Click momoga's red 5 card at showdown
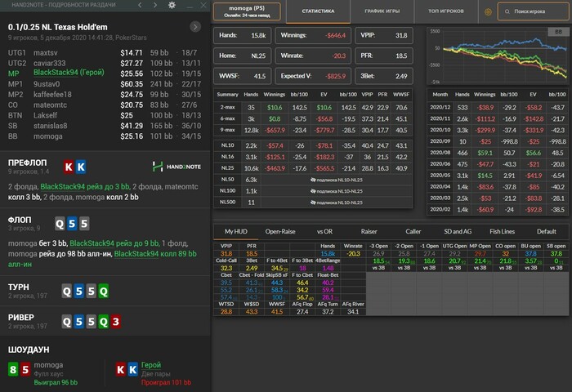Screen dimensions: 572x392 pos(25,370)
